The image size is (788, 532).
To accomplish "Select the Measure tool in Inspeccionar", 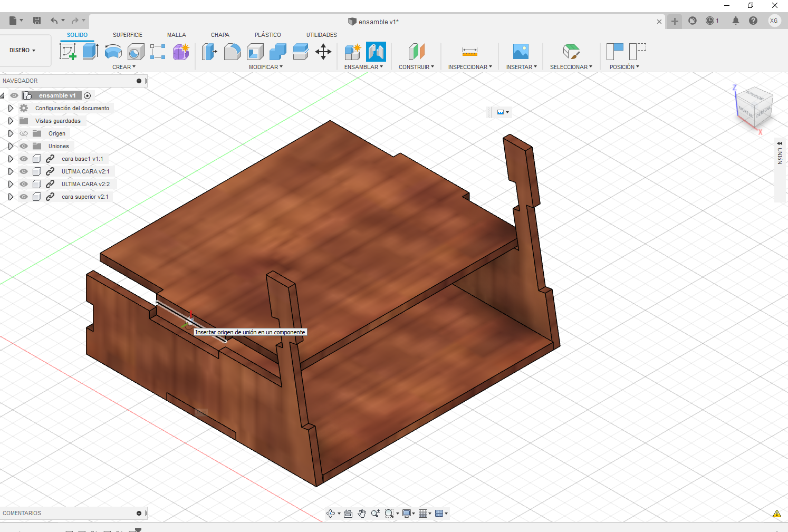I will 469,52.
